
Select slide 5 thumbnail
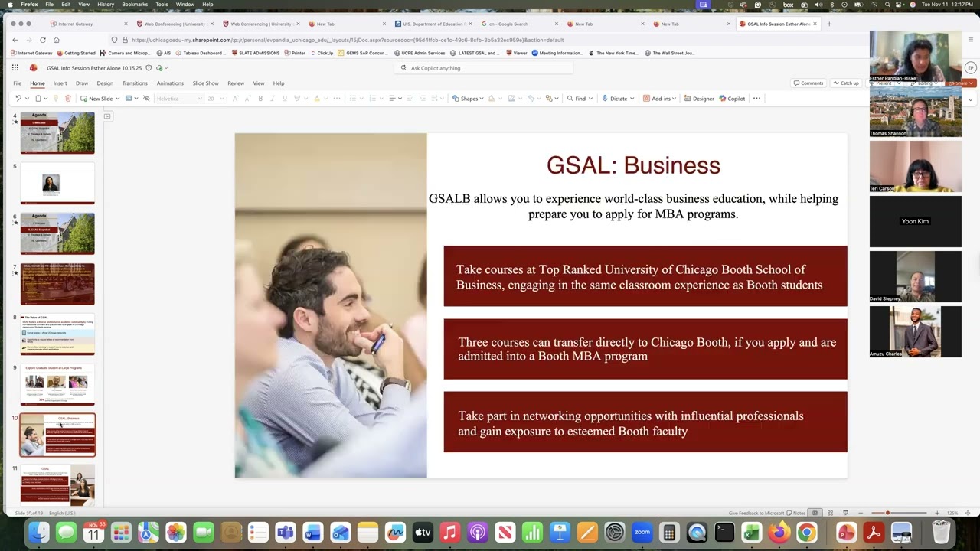pyautogui.click(x=57, y=184)
